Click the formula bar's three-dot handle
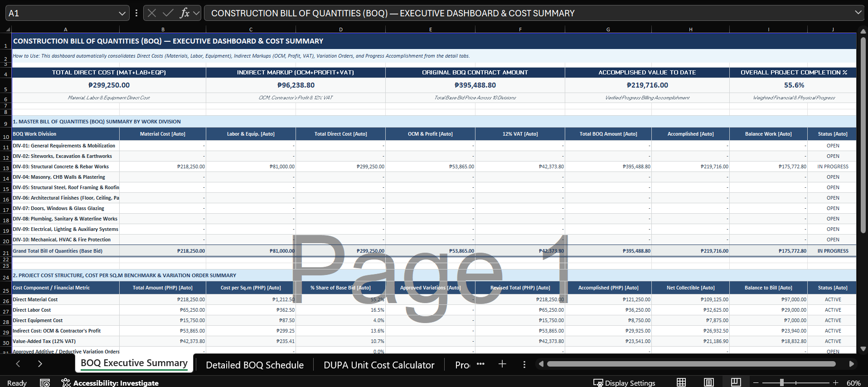The image size is (868, 387). point(136,13)
